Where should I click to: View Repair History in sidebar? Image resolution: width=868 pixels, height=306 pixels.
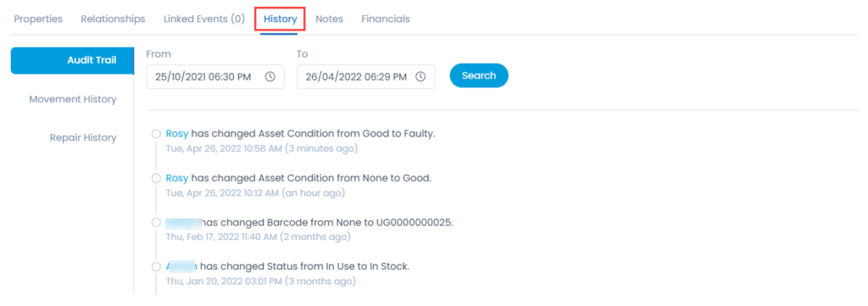[x=83, y=137]
